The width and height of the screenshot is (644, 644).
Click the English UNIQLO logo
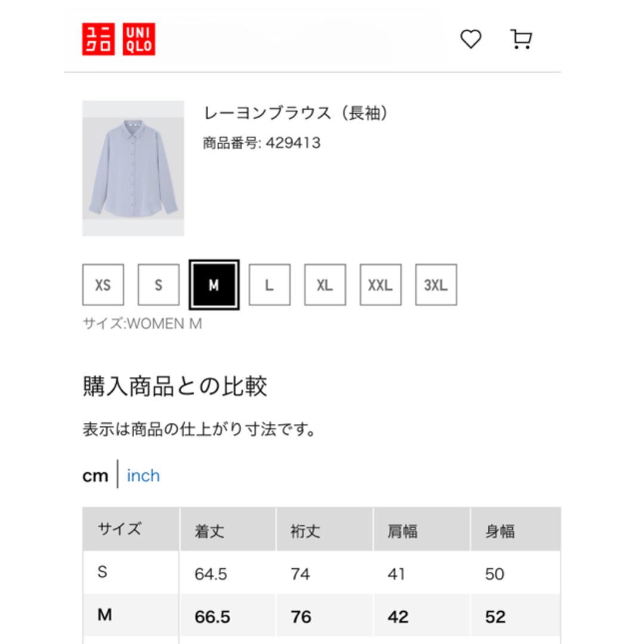pyautogui.click(x=139, y=39)
